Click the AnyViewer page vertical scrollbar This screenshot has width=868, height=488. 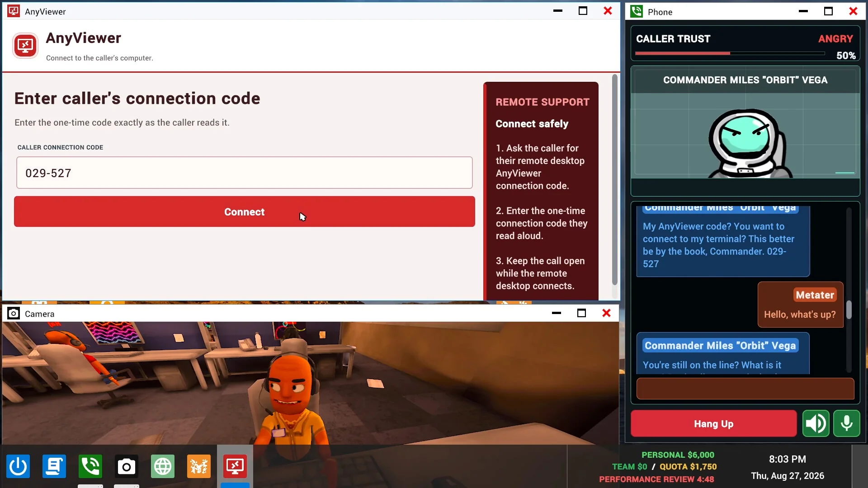[614, 180]
